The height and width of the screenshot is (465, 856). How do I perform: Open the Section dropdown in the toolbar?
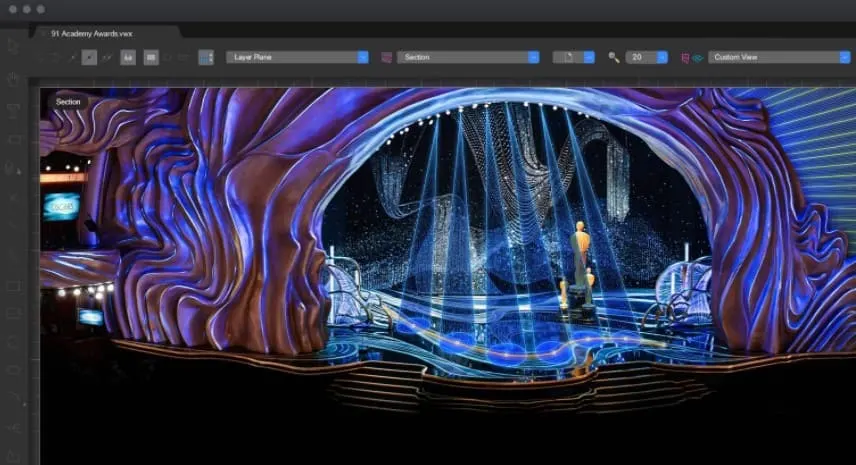pos(468,57)
